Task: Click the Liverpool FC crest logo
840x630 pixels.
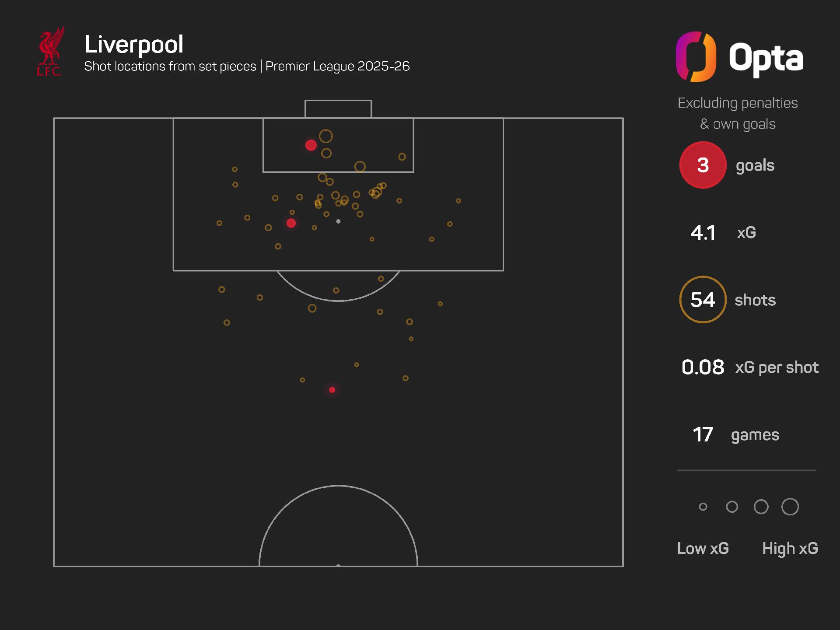Action: 50,52
